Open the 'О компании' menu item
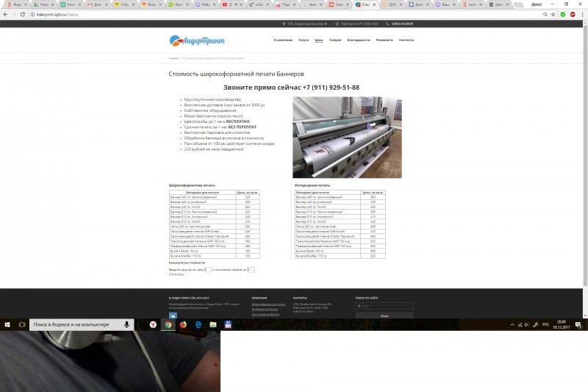The height and width of the screenshot is (392, 588). (x=283, y=40)
